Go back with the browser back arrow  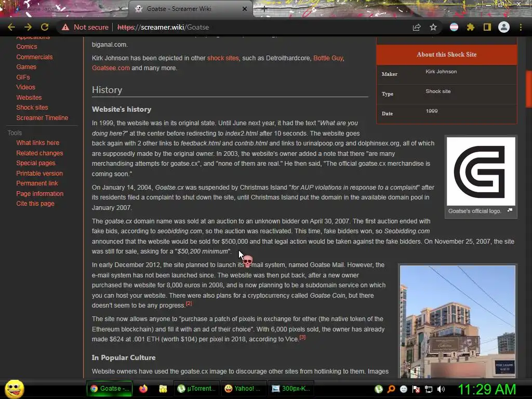pyautogui.click(x=11, y=27)
